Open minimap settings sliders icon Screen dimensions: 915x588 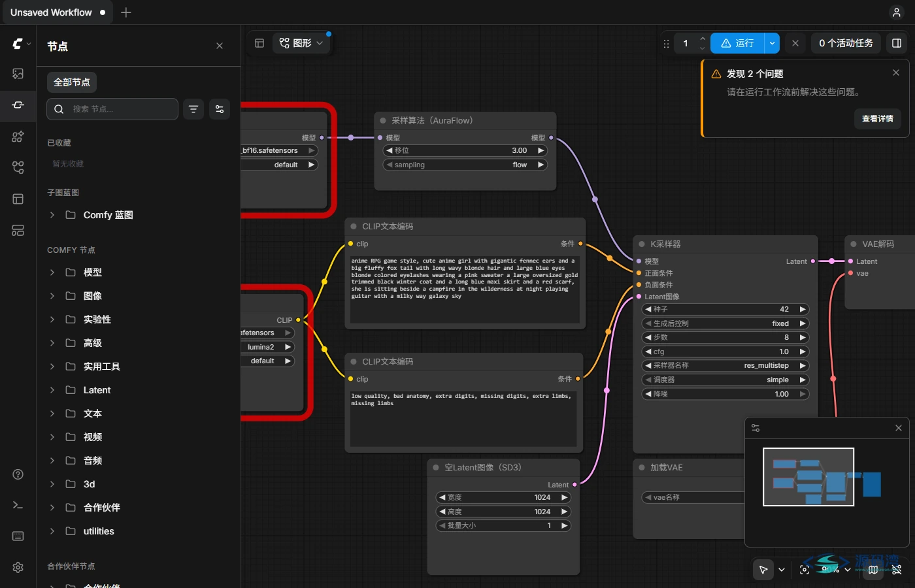point(756,428)
